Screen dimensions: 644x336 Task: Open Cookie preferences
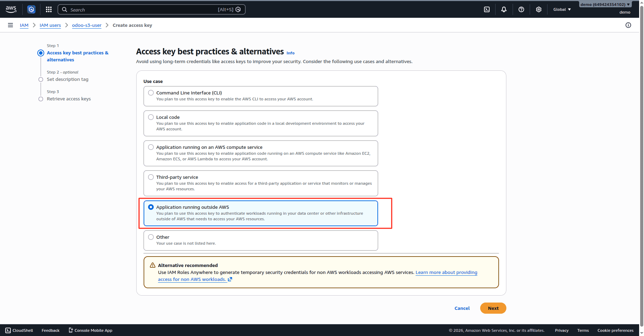click(615, 330)
